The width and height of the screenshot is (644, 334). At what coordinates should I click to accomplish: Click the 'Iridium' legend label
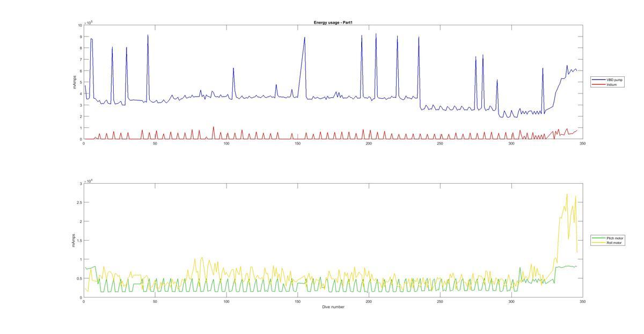(611, 84)
